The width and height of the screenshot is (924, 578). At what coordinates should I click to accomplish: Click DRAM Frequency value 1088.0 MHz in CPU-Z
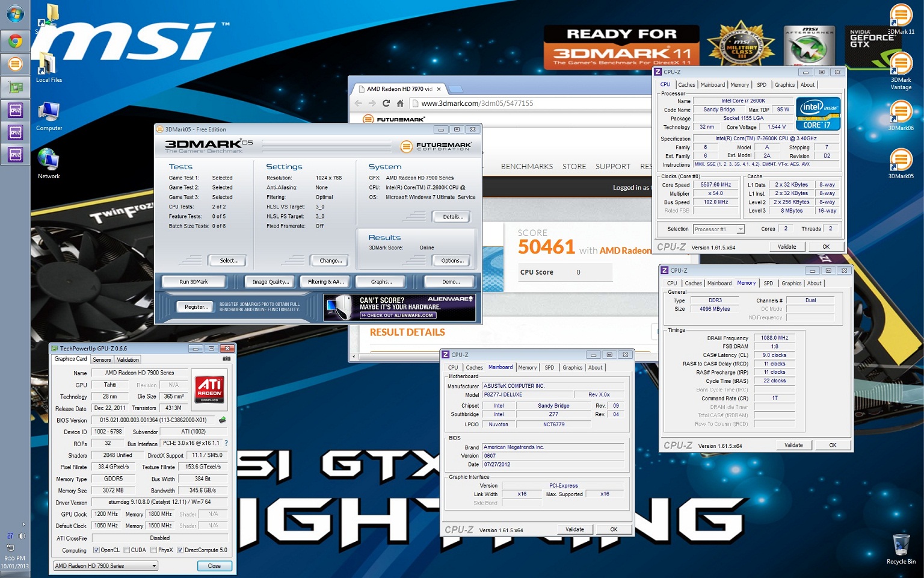tap(775, 338)
